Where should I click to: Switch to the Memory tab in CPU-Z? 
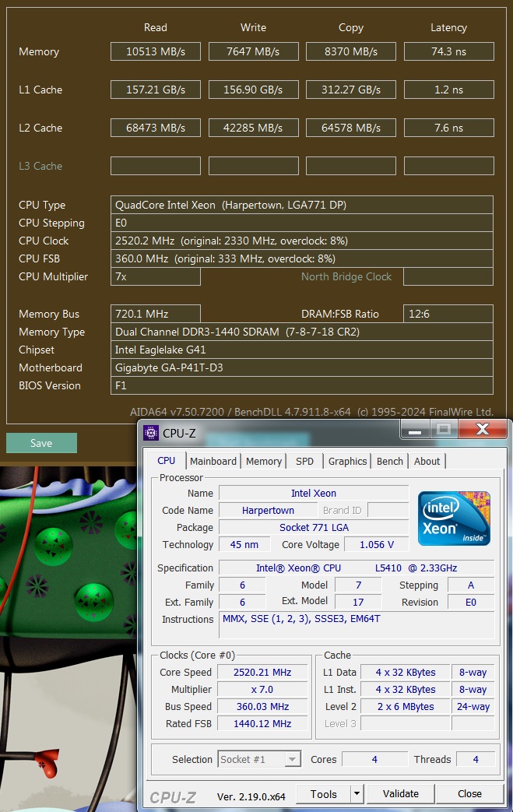[263, 461]
